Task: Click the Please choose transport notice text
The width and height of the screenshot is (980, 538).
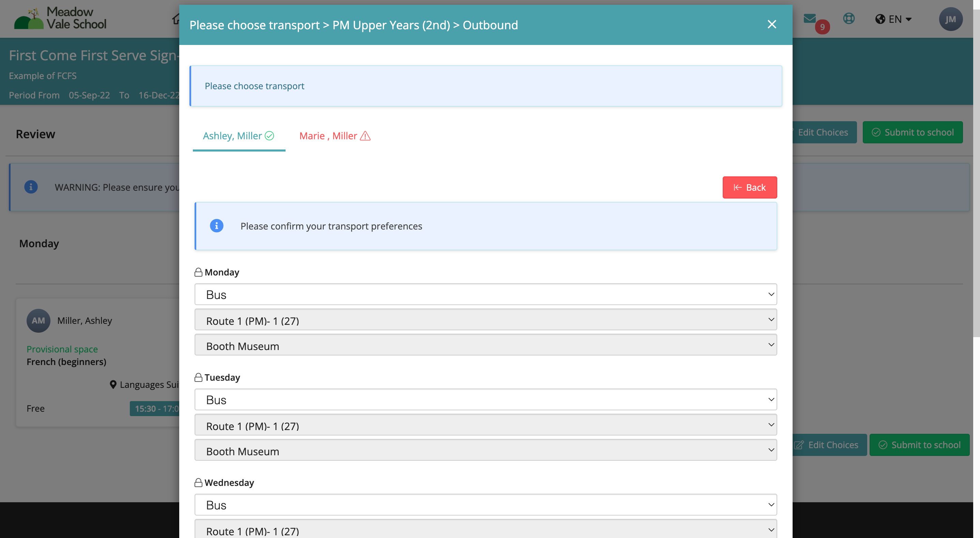Action: pos(254,86)
